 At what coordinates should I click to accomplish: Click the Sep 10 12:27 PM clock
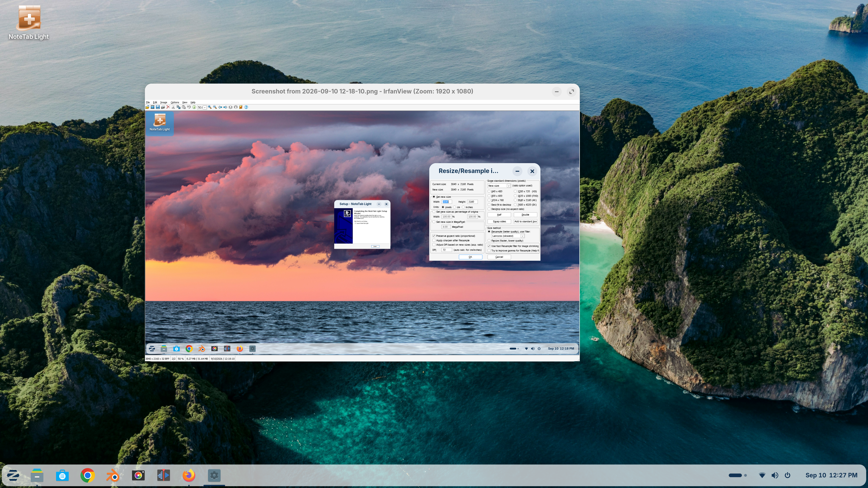click(831, 475)
